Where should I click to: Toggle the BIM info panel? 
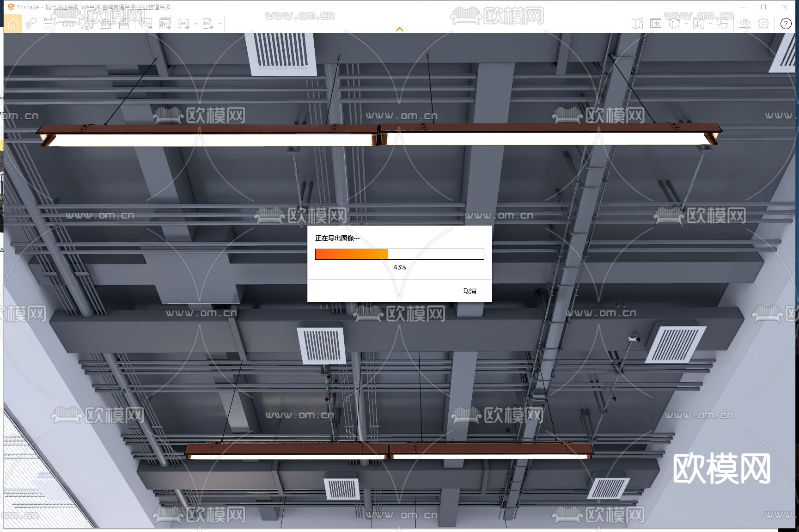[x=49, y=24]
